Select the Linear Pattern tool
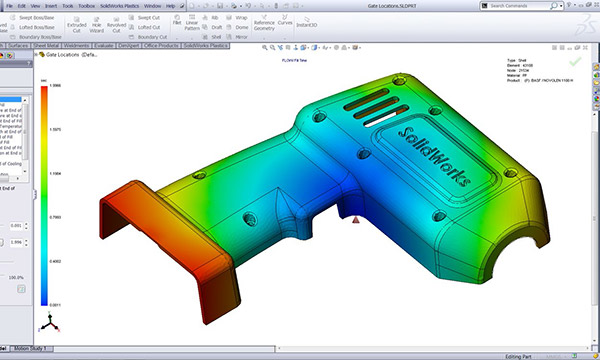 (x=192, y=23)
